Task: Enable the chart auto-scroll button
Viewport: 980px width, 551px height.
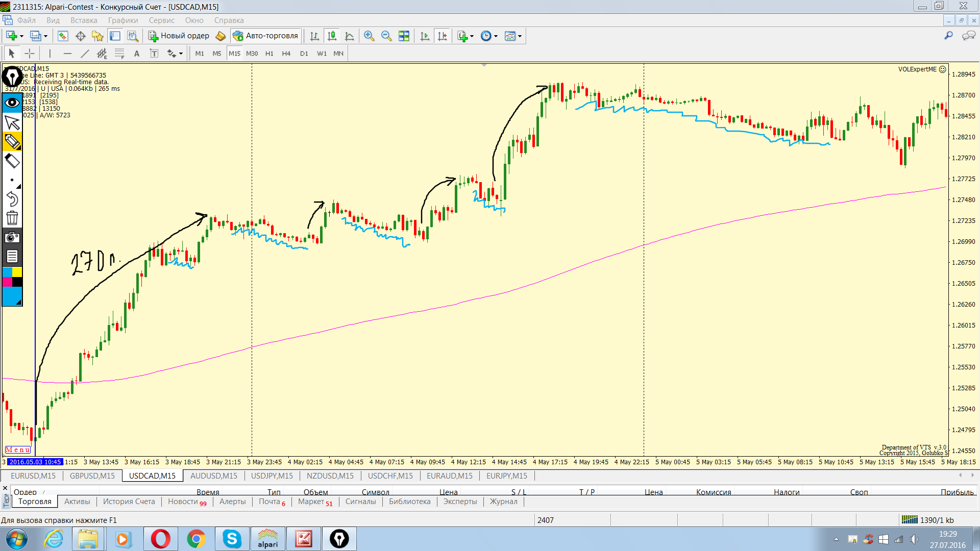Action: coord(425,36)
